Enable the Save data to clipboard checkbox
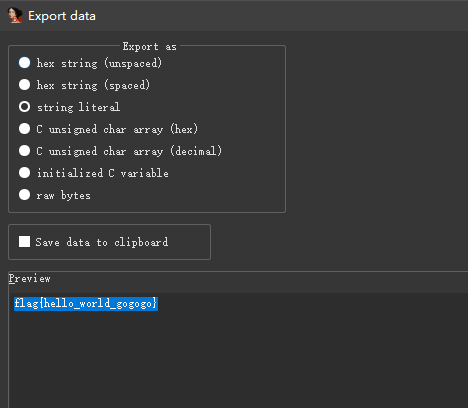The width and height of the screenshot is (468, 408). (x=24, y=242)
